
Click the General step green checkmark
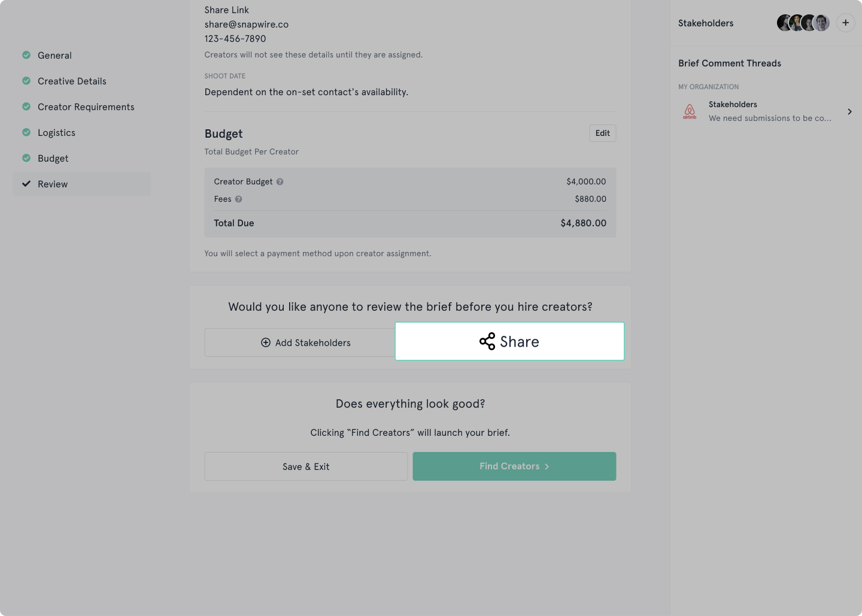tap(26, 55)
